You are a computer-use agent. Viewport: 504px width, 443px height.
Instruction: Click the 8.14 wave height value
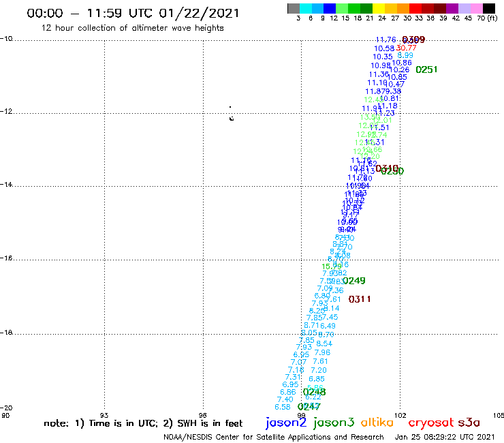tap(332, 308)
